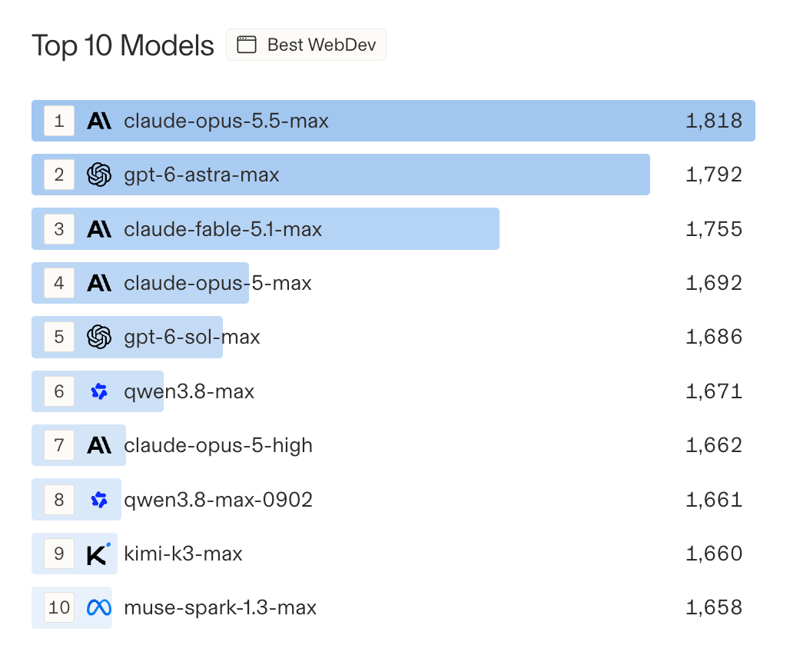Click the OpenAI logo beside gpt-6-astra-max
Viewport: 790px width, 672px height.
(x=99, y=175)
